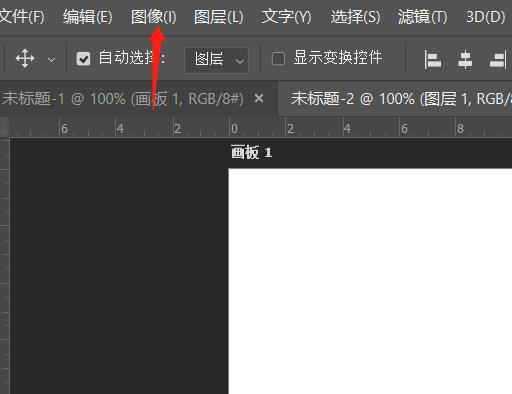
Task: Open the 编辑(E) menu
Action: click(87, 17)
